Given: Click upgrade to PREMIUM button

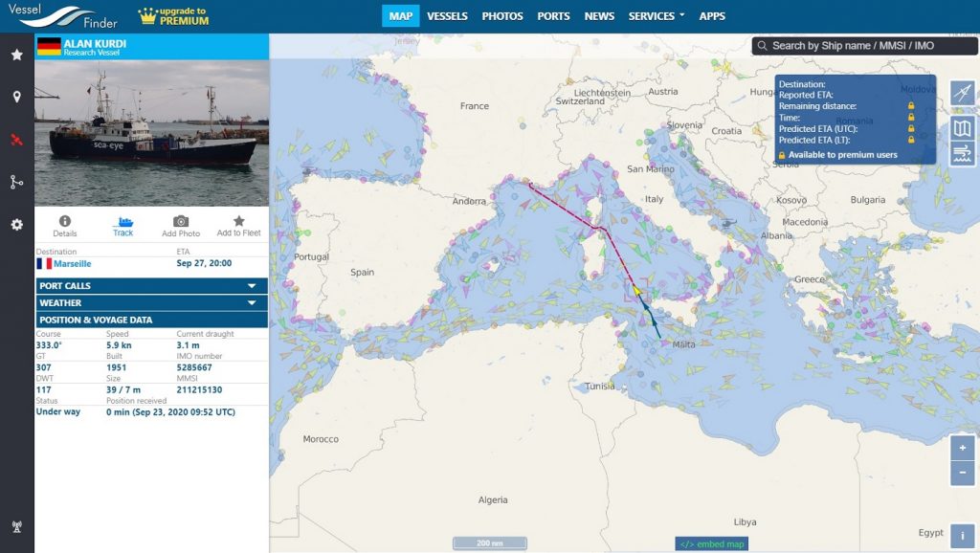Looking at the screenshot, I should click(174, 15).
